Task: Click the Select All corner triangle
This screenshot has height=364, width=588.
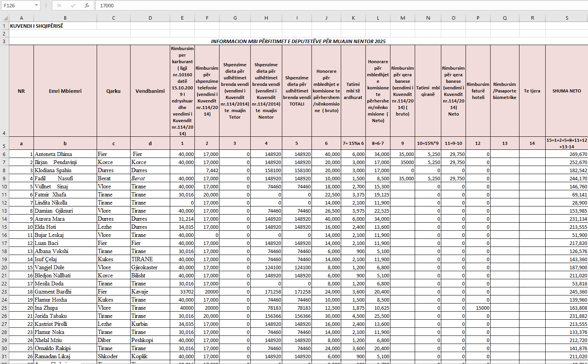Action: click(x=5, y=18)
